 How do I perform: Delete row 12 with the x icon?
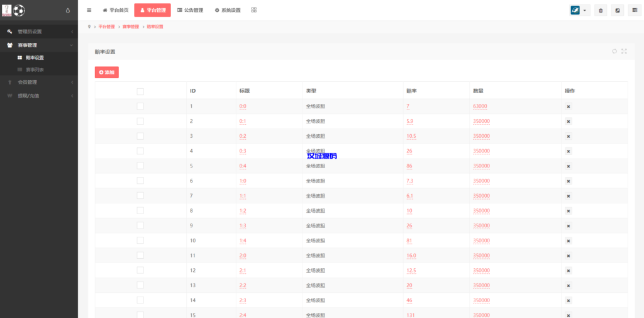[569, 271]
